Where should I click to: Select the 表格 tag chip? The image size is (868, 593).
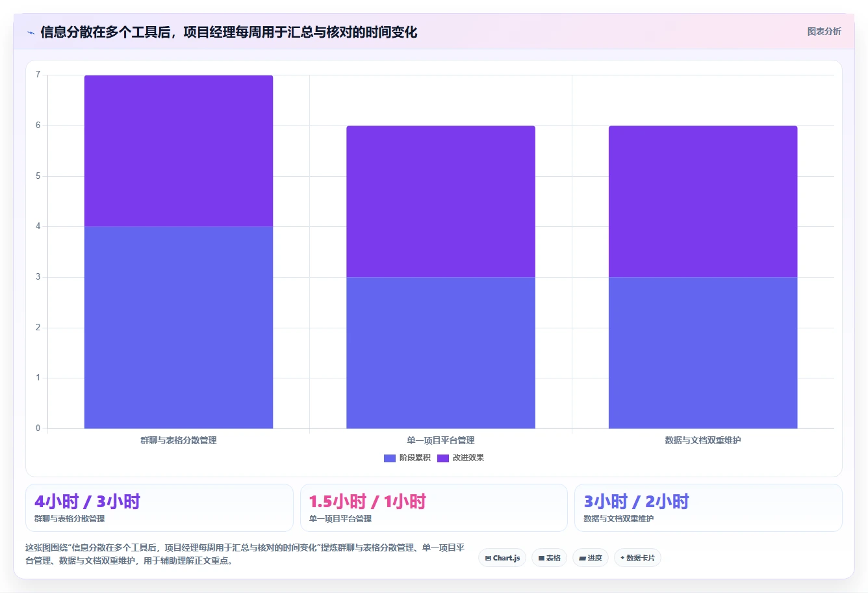[549, 558]
